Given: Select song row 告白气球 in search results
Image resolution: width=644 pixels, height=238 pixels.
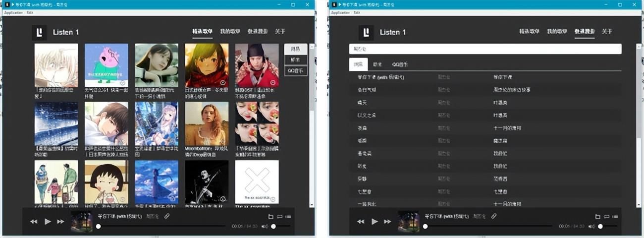Looking at the screenshot, I should pos(485,90).
